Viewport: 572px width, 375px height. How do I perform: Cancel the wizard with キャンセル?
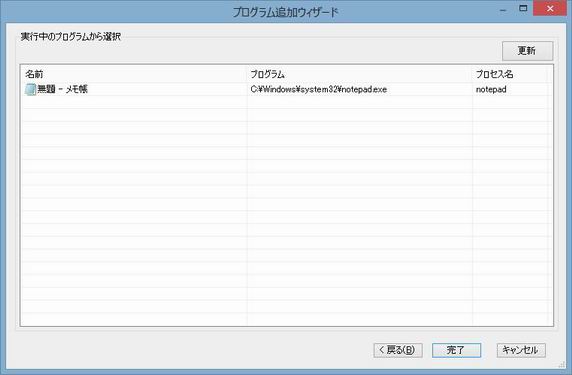[521, 350]
